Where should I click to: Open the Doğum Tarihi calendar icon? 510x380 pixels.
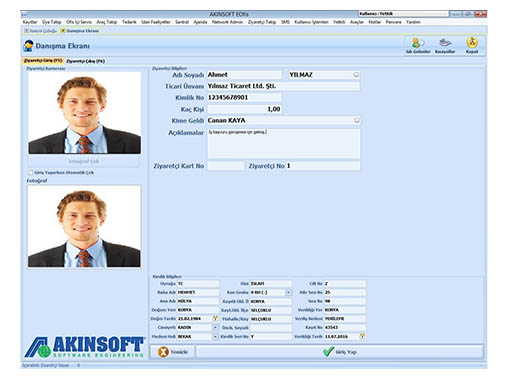(x=215, y=319)
